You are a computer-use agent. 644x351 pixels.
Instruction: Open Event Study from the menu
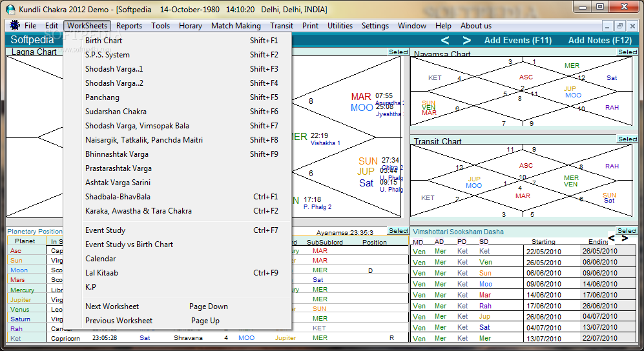click(178, 230)
